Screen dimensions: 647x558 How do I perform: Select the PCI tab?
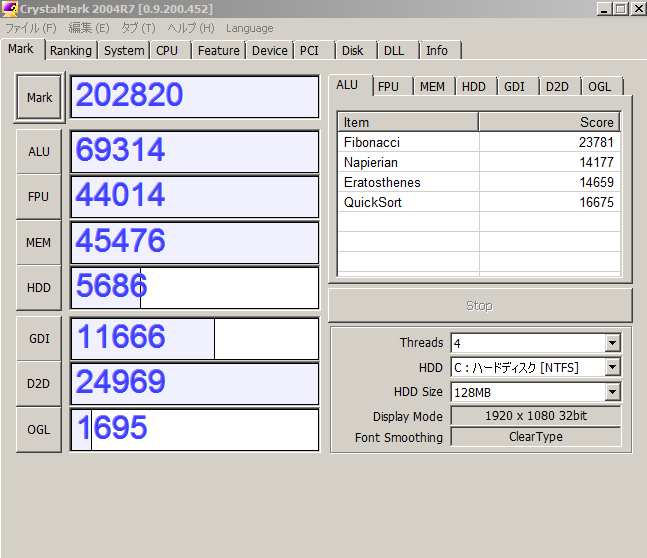(x=314, y=50)
